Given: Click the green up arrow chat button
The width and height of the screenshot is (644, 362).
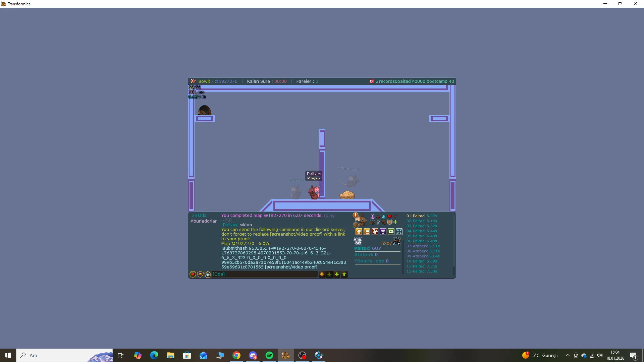Looking at the screenshot, I should coord(344,274).
